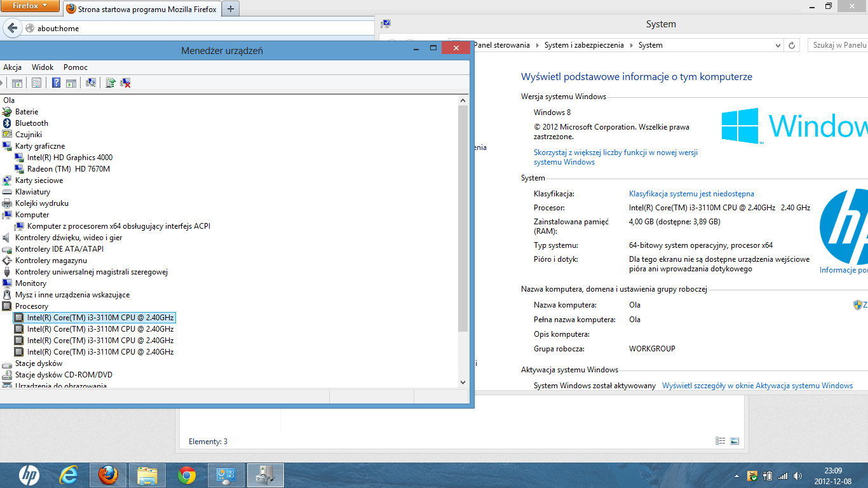The height and width of the screenshot is (488, 868).
Task: Select the Firefox start page tab
Action: click(x=142, y=9)
